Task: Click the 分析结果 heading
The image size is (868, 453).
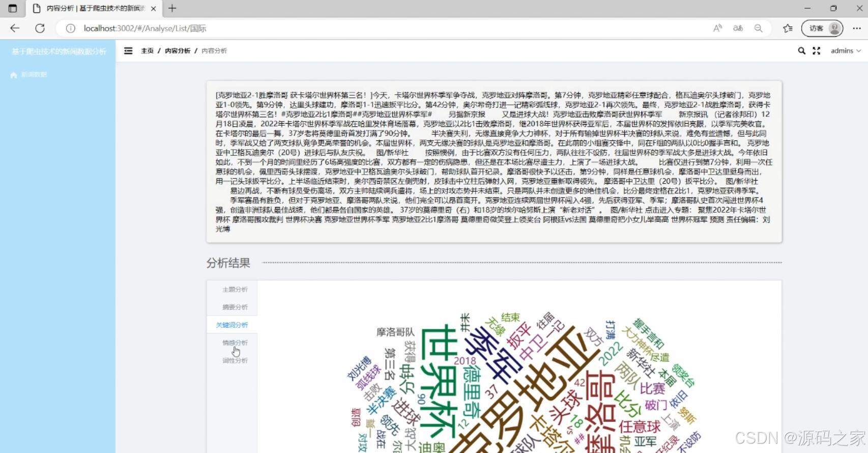Action: 228,263
